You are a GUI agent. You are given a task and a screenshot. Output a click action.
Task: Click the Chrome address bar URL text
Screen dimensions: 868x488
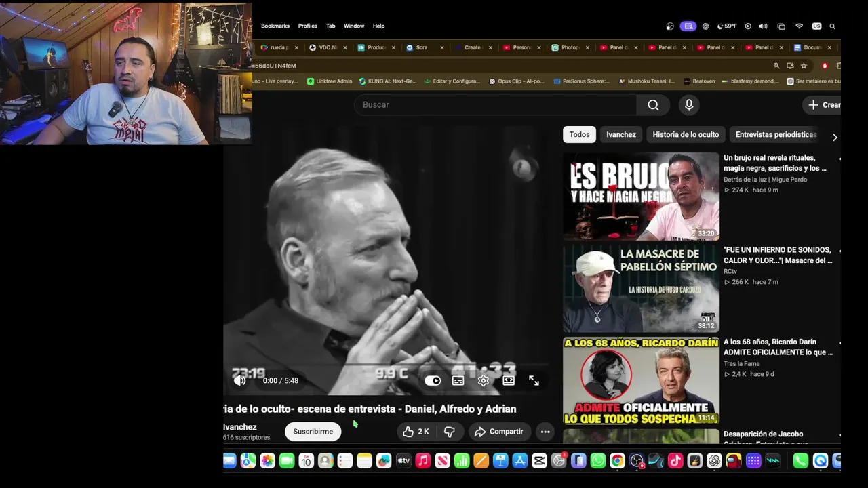pos(275,66)
